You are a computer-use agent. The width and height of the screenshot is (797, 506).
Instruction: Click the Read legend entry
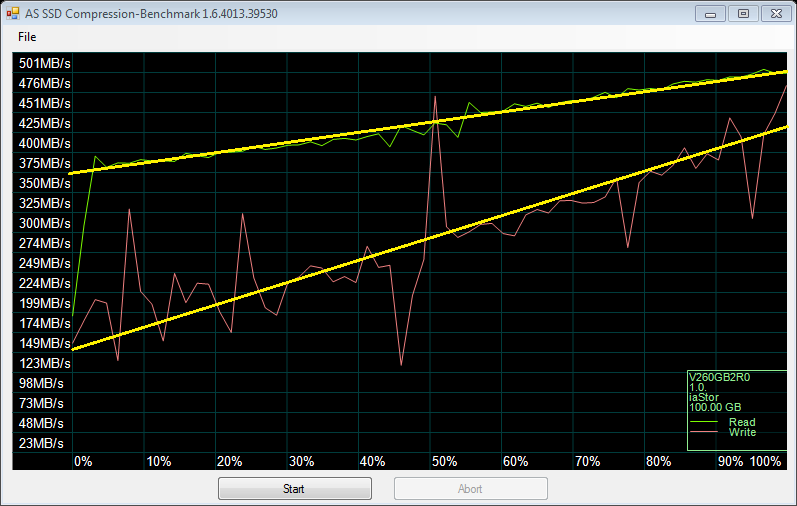click(742, 422)
